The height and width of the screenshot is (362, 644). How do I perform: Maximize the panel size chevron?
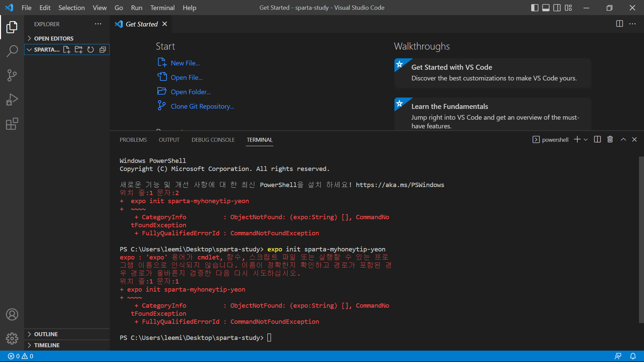point(623,139)
